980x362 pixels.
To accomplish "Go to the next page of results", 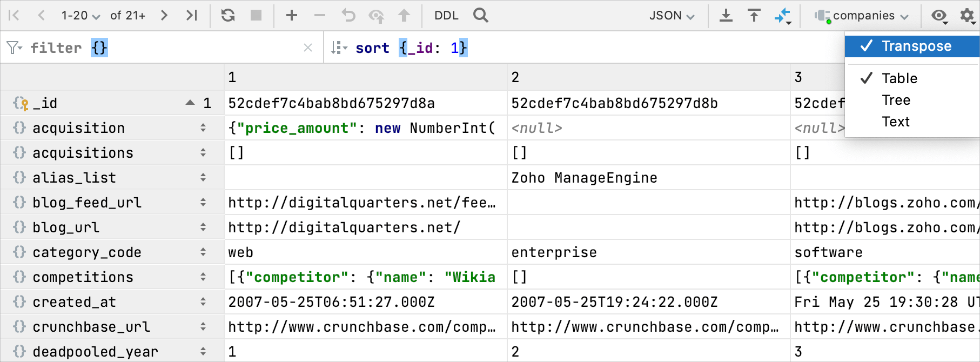I will click(x=164, y=15).
